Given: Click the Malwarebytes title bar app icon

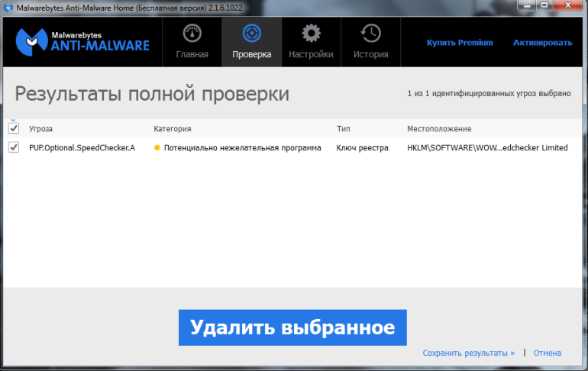Looking at the screenshot, I should [8, 8].
